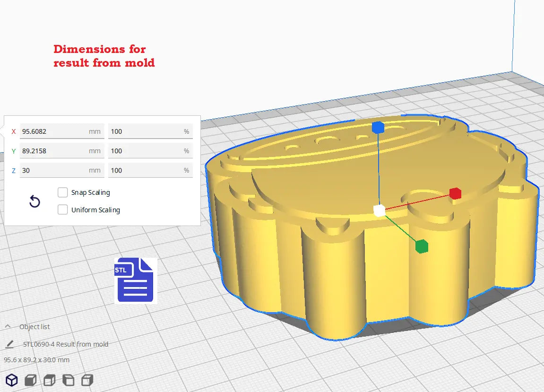Click the blue STL file icon

(135, 280)
